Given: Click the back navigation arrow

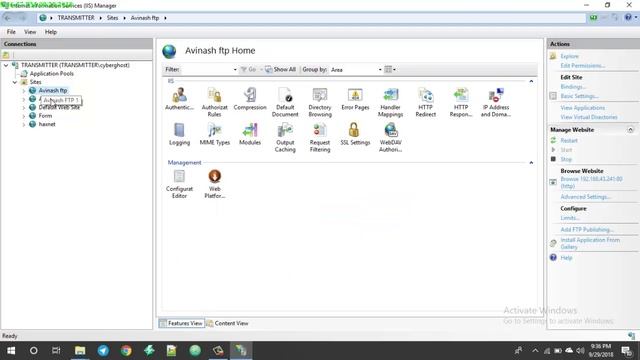Looking at the screenshot, I should [x=8, y=18].
